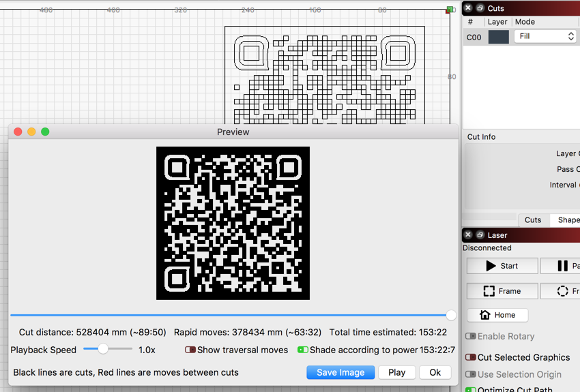The image size is (580, 392).
Task: Click the Playback Speed slider handle
Action: [103, 349]
